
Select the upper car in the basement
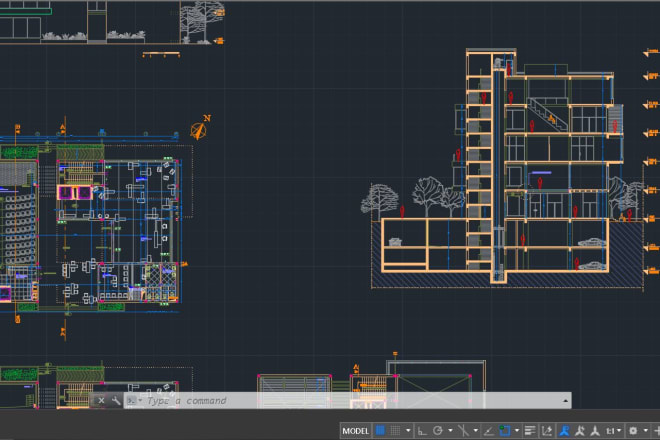(592, 243)
